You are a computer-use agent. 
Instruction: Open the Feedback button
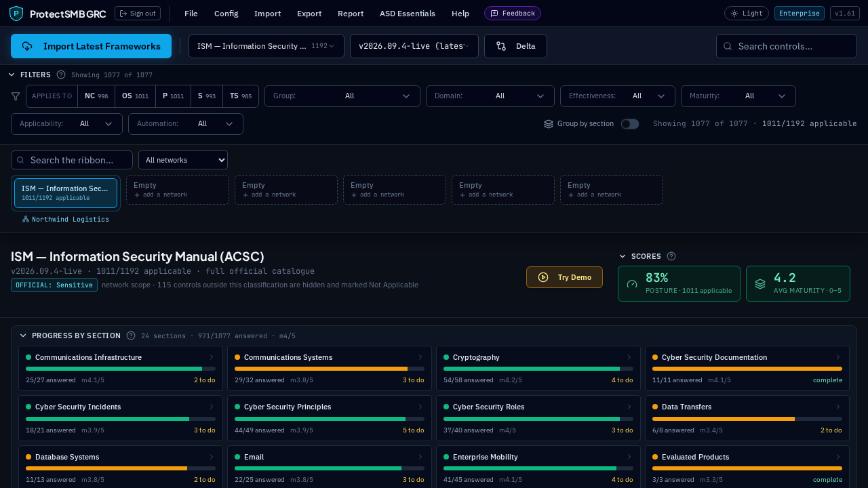pos(513,14)
